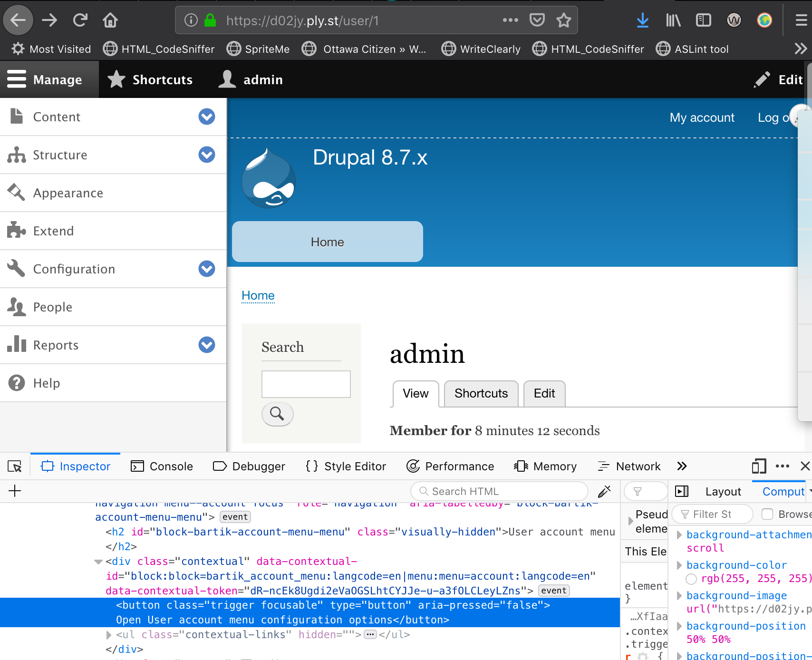
Task: Open the Appearance section via paintbrush icon
Action: (16, 193)
